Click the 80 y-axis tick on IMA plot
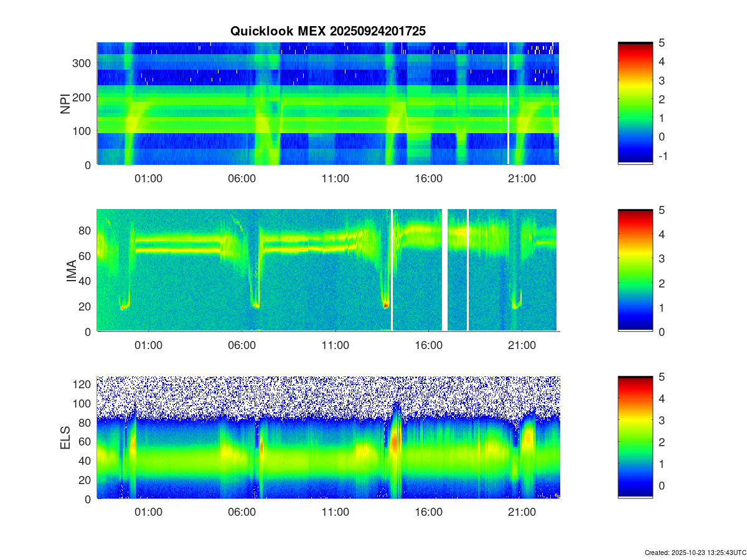 coord(86,230)
